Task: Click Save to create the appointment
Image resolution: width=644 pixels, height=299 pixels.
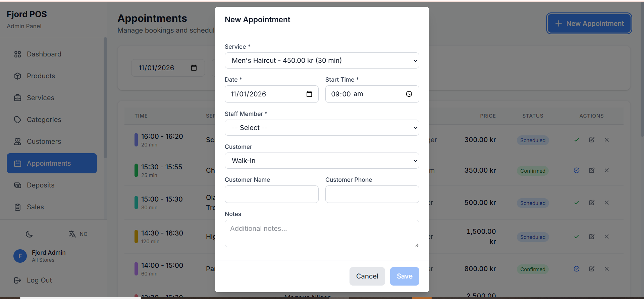Action: point(404,276)
